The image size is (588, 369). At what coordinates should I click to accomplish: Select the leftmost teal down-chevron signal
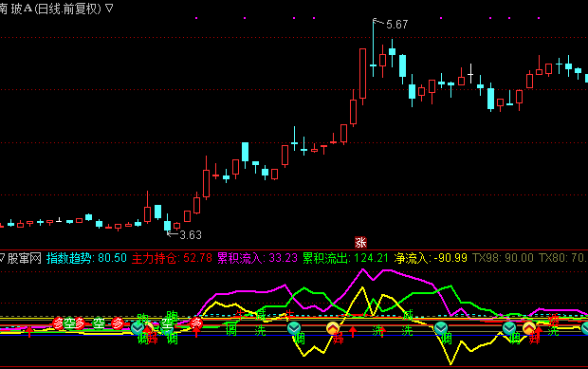(x=138, y=328)
